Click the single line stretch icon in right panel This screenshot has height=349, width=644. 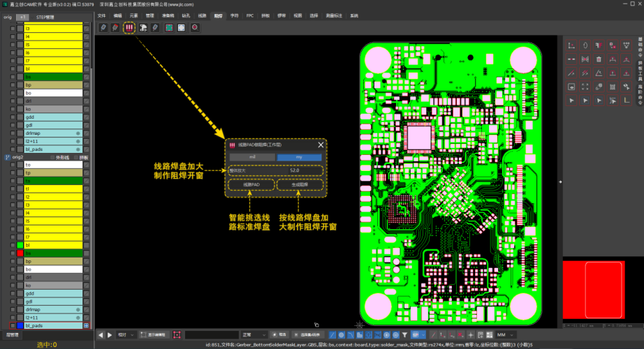pyautogui.click(x=571, y=73)
